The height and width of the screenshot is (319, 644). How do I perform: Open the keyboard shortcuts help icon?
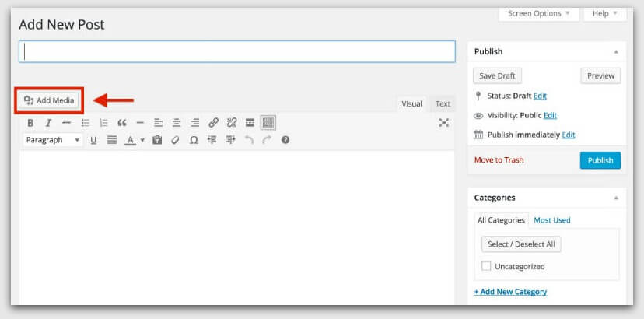(285, 140)
